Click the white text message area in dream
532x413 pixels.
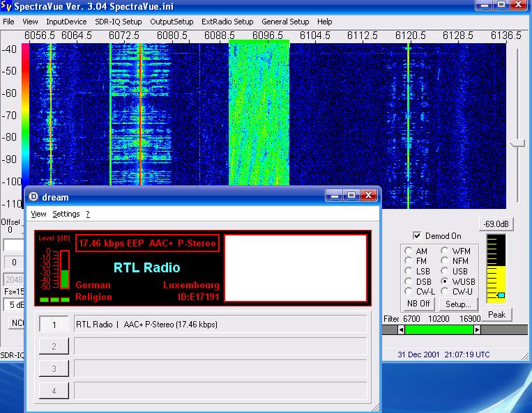pyautogui.click(x=296, y=268)
